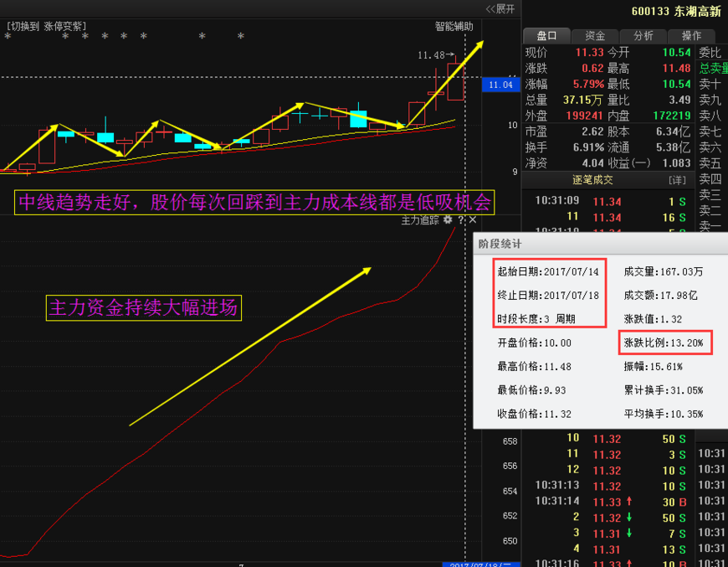Open the 主力追踪 settings gear icon
The width and height of the screenshot is (728, 567).
click(448, 219)
